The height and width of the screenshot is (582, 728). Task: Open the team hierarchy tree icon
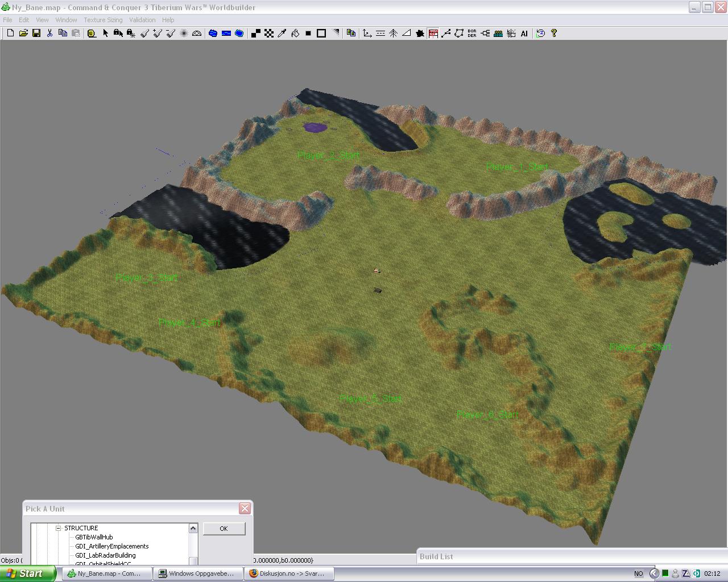[x=485, y=34]
